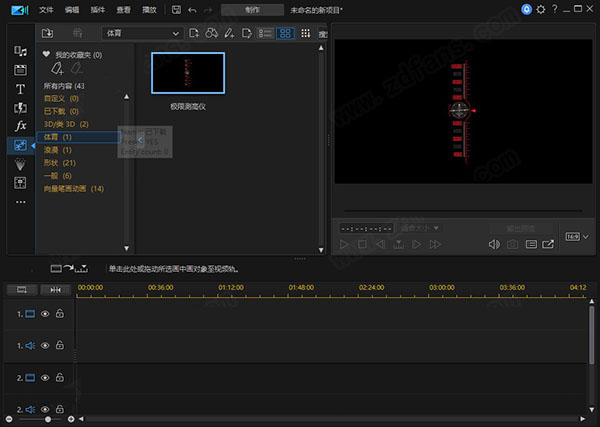
Task: Click the more rooms ellipsis icon
Action: (20, 202)
